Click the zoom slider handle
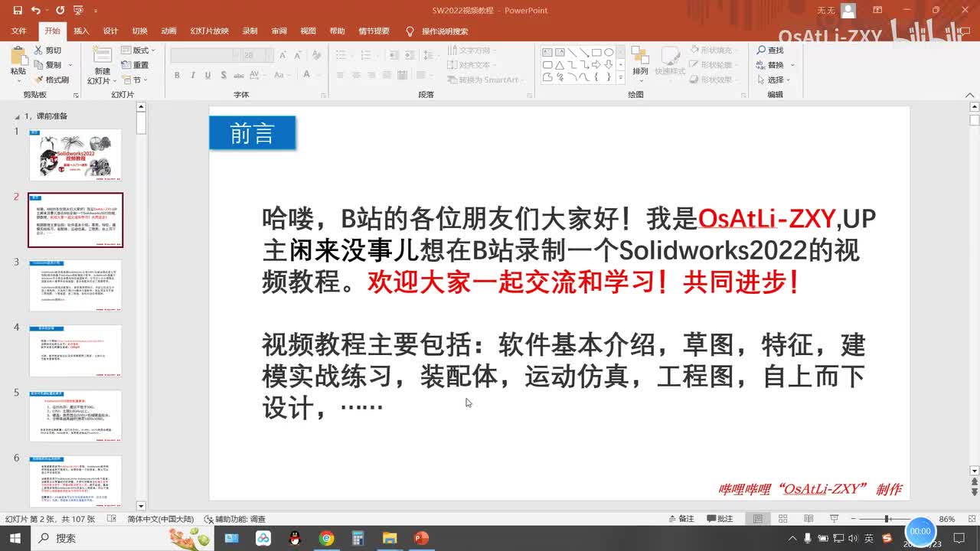This screenshot has height=551, width=980. point(887,519)
